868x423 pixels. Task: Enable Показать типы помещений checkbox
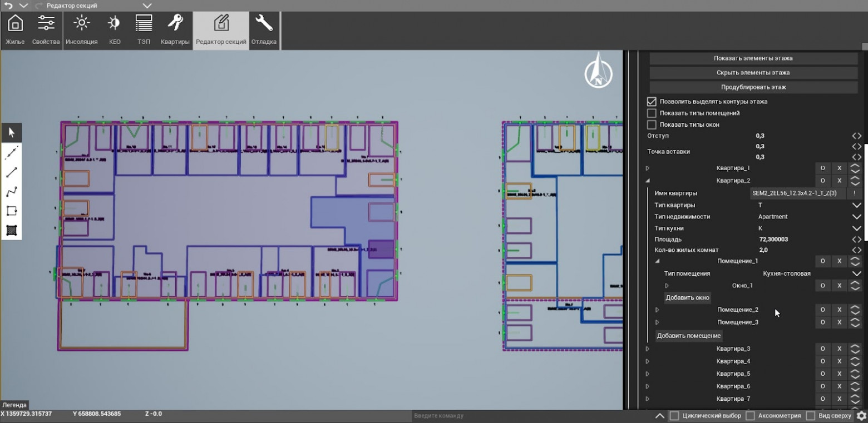tap(652, 113)
